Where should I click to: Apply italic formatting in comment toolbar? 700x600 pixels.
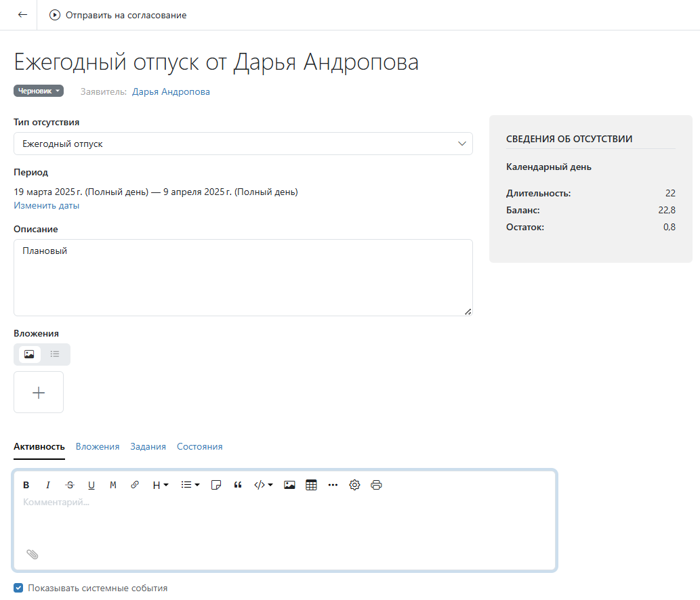coord(47,485)
